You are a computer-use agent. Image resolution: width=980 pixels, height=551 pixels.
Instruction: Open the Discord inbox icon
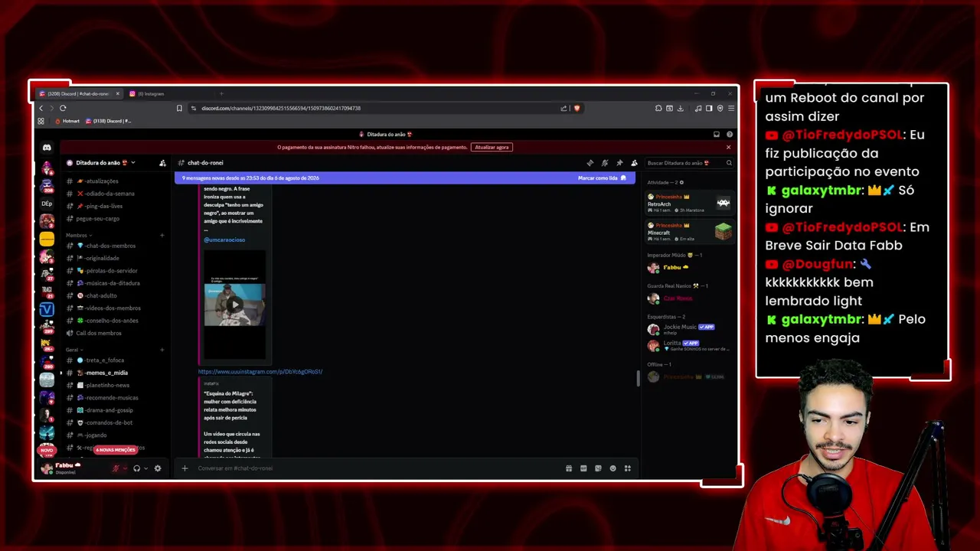pyautogui.click(x=717, y=135)
